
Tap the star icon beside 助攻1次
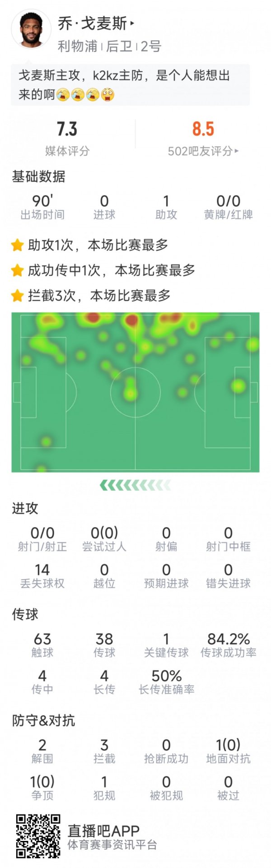point(17,244)
